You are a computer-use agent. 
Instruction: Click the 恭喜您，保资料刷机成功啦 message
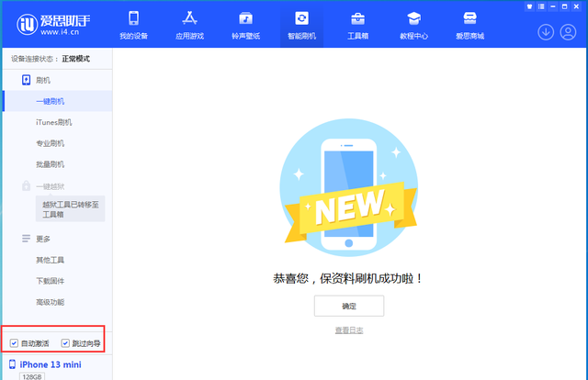click(349, 278)
